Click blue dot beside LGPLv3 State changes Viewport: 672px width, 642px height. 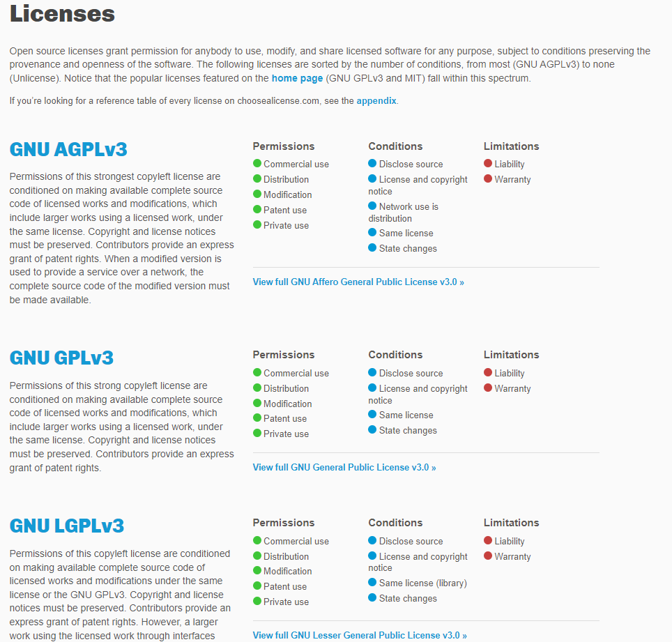pyautogui.click(x=372, y=597)
